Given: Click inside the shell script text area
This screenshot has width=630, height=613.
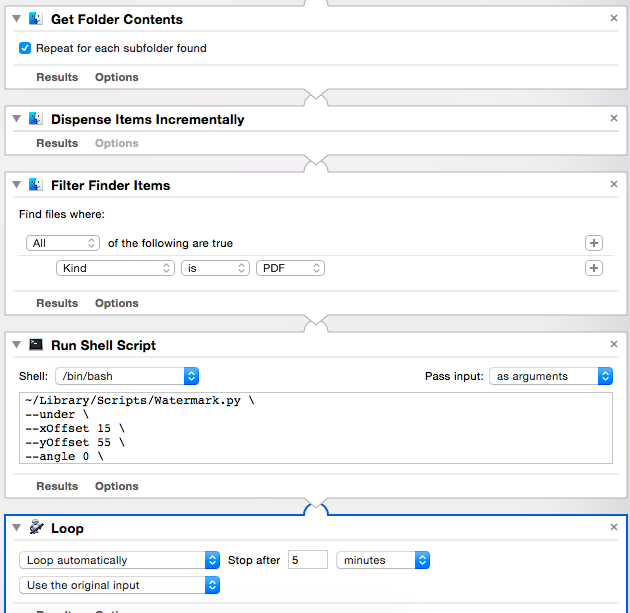Looking at the screenshot, I should [x=314, y=428].
